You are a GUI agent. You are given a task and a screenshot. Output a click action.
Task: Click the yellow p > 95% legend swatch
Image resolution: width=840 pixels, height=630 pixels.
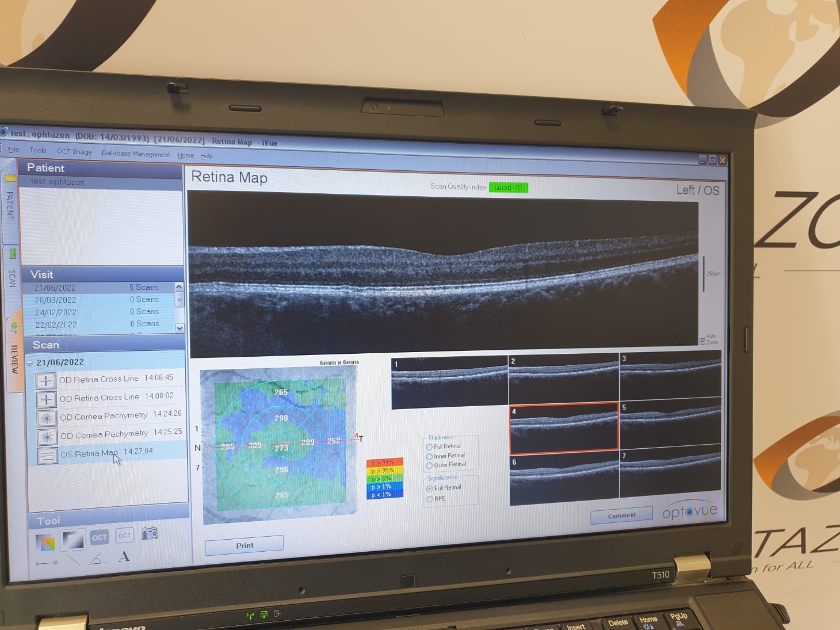pyautogui.click(x=384, y=471)
